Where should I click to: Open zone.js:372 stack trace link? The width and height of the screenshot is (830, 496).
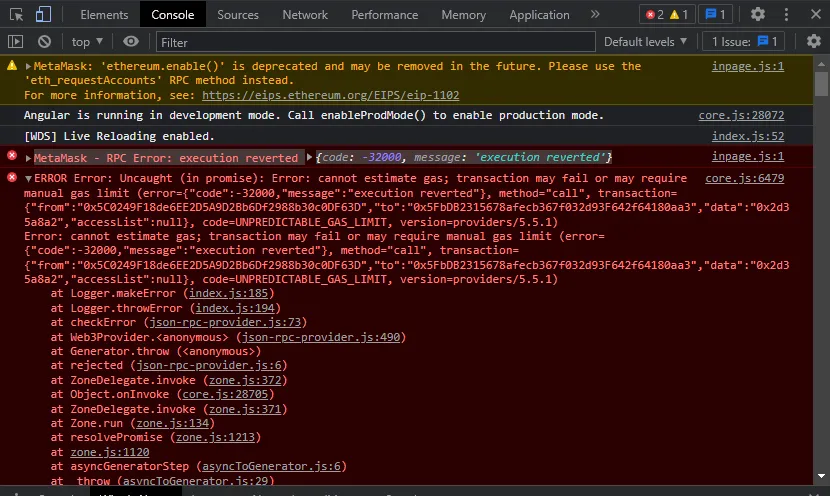[245, 380]
